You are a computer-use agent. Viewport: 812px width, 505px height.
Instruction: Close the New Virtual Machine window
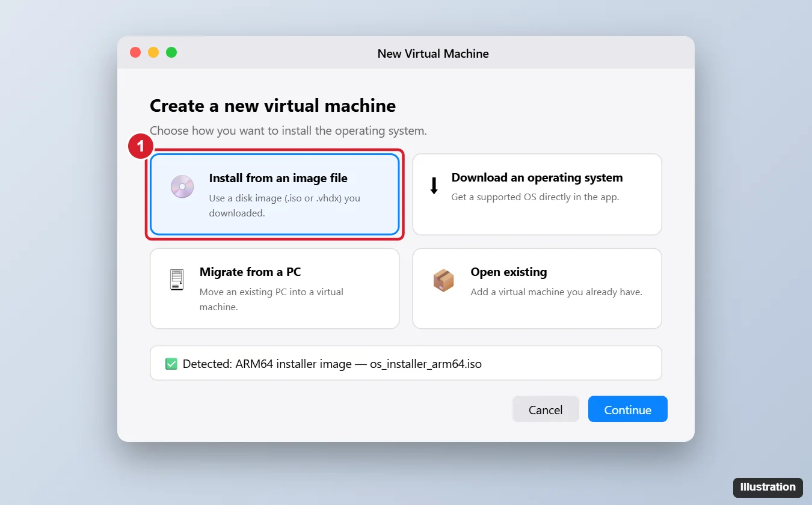tap(135, 52)
